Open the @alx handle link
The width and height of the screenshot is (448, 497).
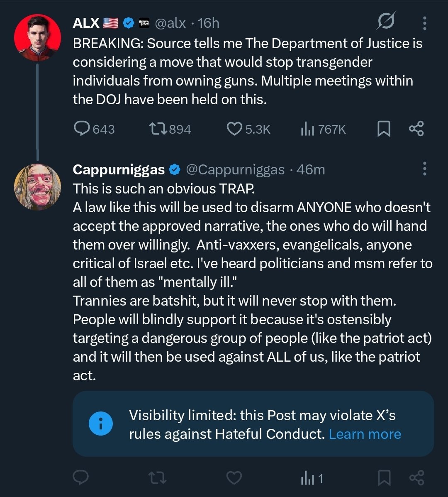pyautogui.click(x=170, y=23)
